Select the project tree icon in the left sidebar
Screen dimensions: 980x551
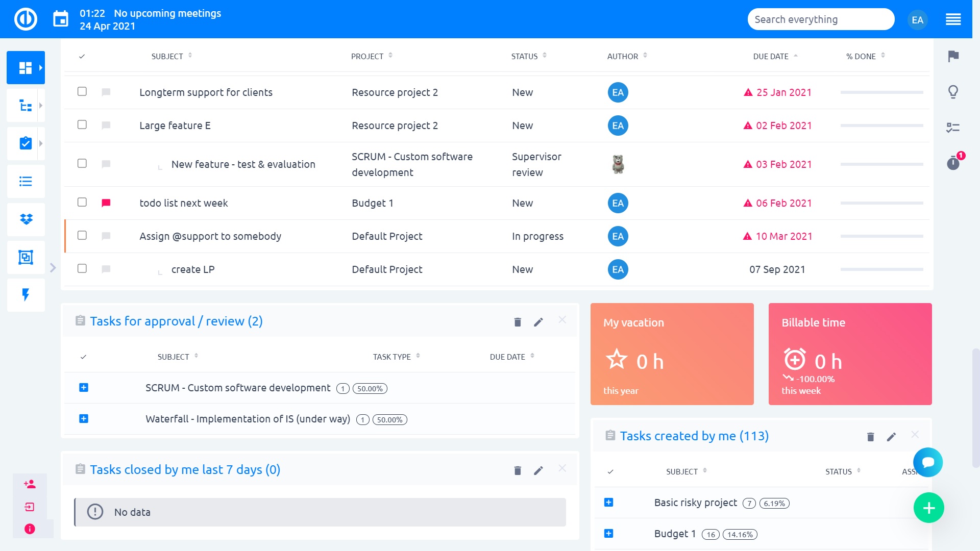[x=24, y=105]
